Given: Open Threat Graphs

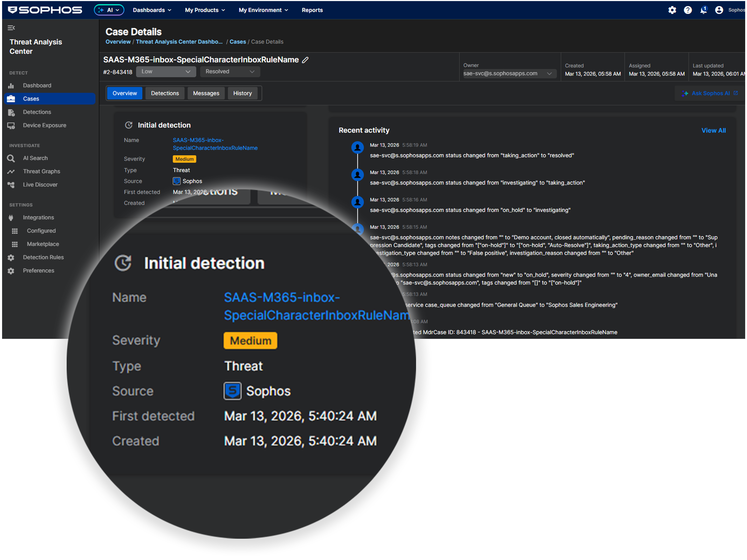Looking at the screenshot, I should click(x=41, y=171).
